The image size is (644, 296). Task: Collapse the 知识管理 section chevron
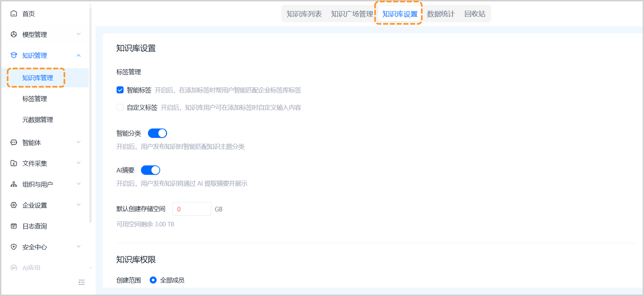(78, 55)
